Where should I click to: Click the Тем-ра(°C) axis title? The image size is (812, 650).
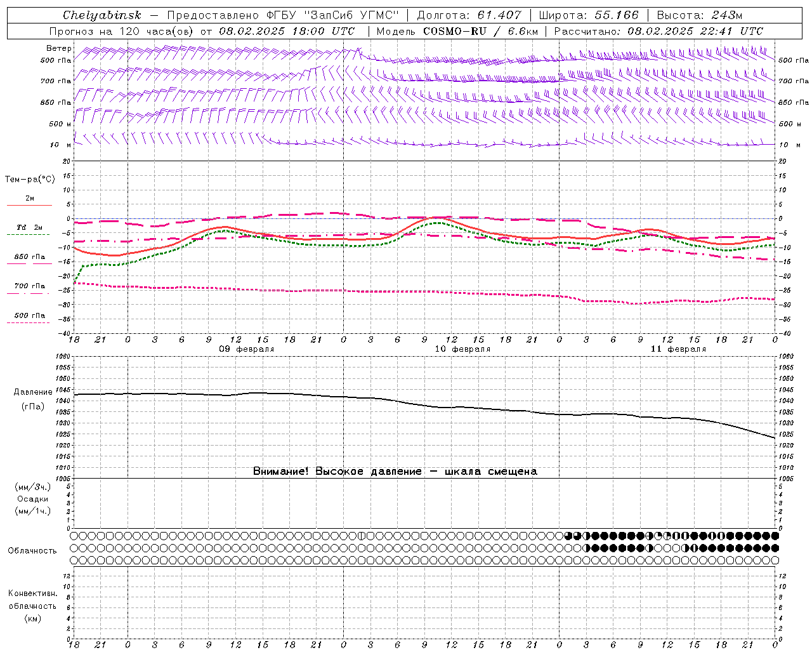pyautogui.click(x=30, y=180)
